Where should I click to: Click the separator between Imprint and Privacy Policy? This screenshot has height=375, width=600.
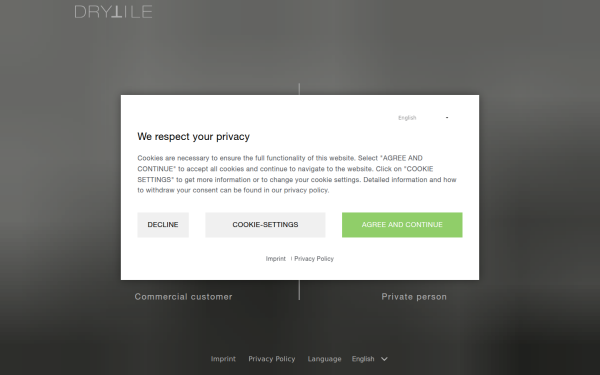pyautogui.click(x=291, y=259)
